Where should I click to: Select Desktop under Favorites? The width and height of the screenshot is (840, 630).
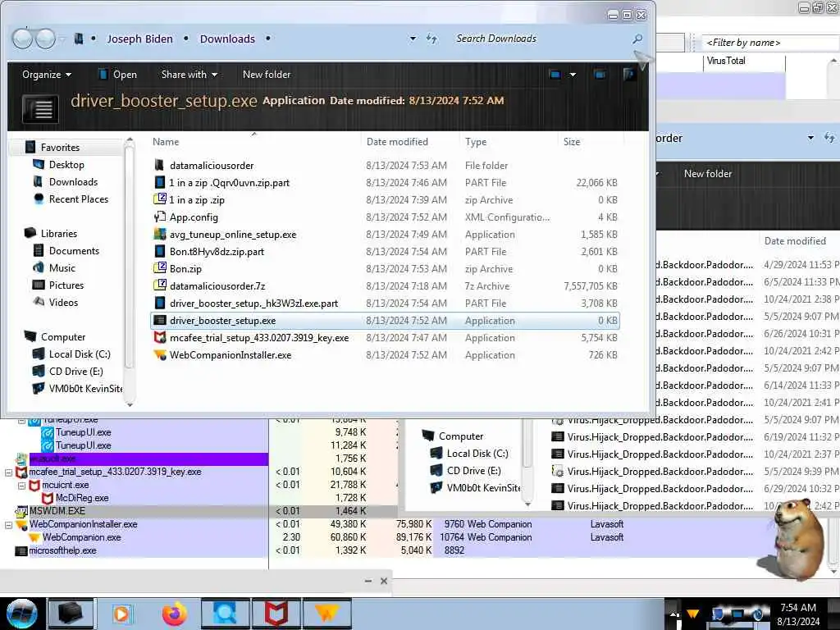pyautogui.click(x=66, y=164)
